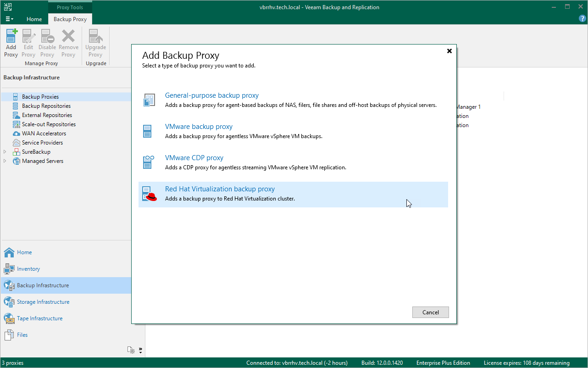588x368 pixels.
Task: Close the Add Backup Proxy dialog
Action: coord(449,51)
